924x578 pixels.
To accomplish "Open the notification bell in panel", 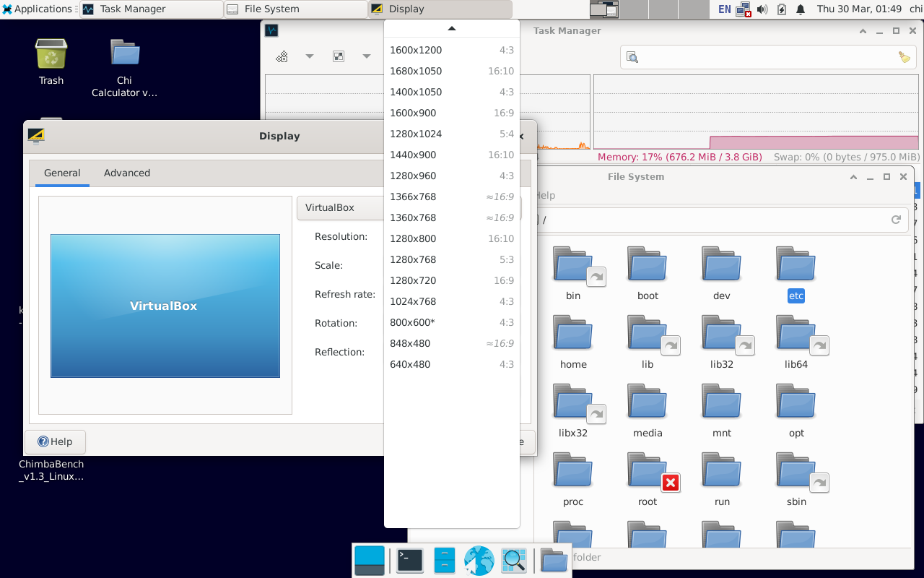I will tap(801, 9).
